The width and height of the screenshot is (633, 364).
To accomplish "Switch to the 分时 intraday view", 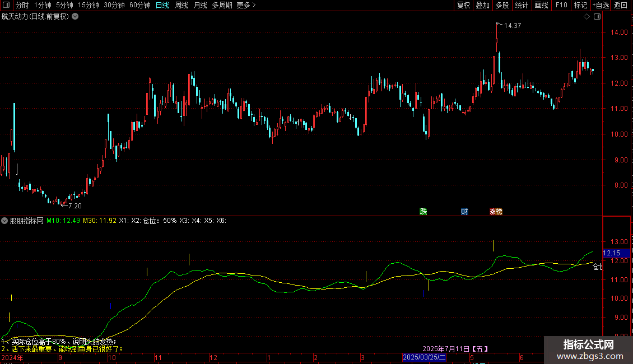I will [x=22, y=5].
